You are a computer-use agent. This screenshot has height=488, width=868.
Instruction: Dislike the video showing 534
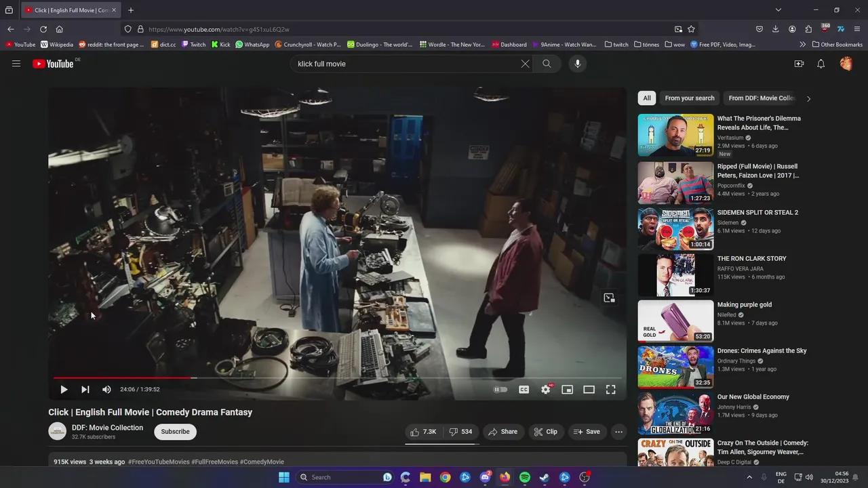[461, 432]
